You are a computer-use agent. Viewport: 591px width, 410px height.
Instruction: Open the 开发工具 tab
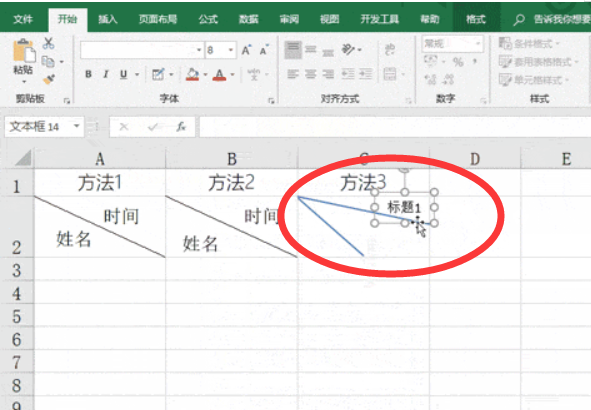[380, 19]
